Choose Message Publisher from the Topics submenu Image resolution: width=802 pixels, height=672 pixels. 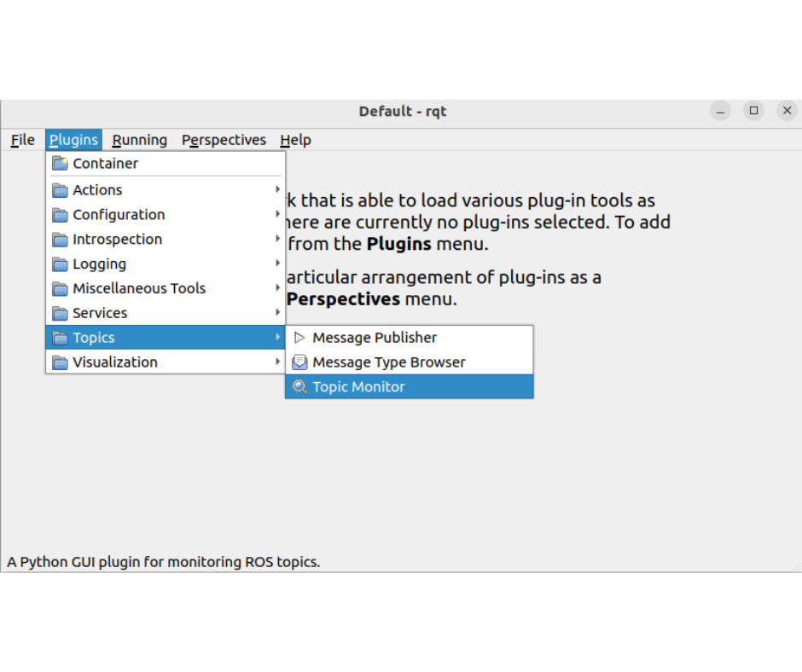375,338
